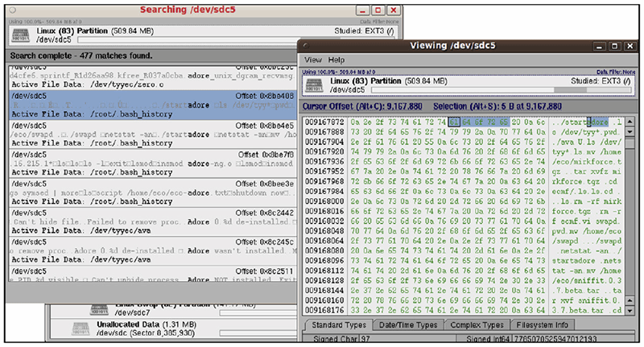Switch to the Complex Types tab
The height and width of the screenshot is (347, 644).
480,324
